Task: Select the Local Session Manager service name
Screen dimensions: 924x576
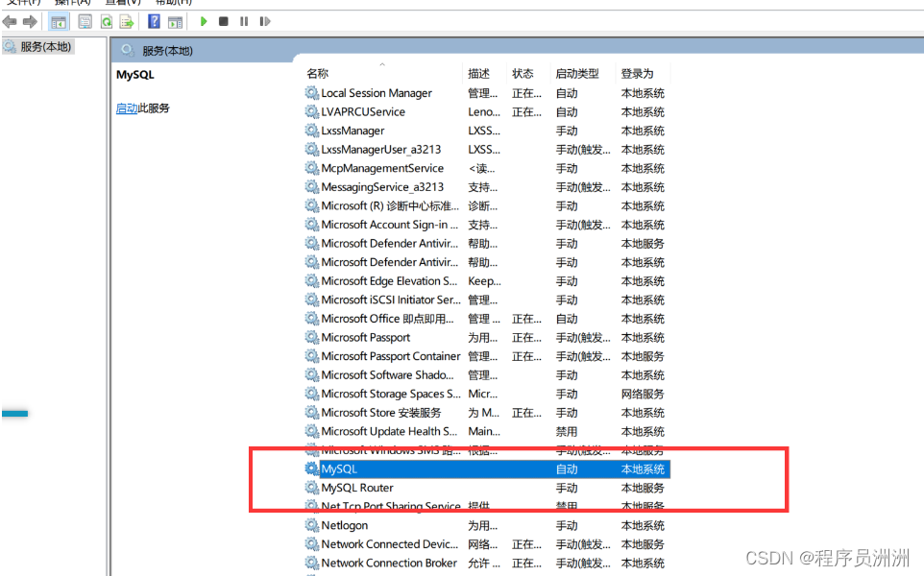Action: (377, 93)
